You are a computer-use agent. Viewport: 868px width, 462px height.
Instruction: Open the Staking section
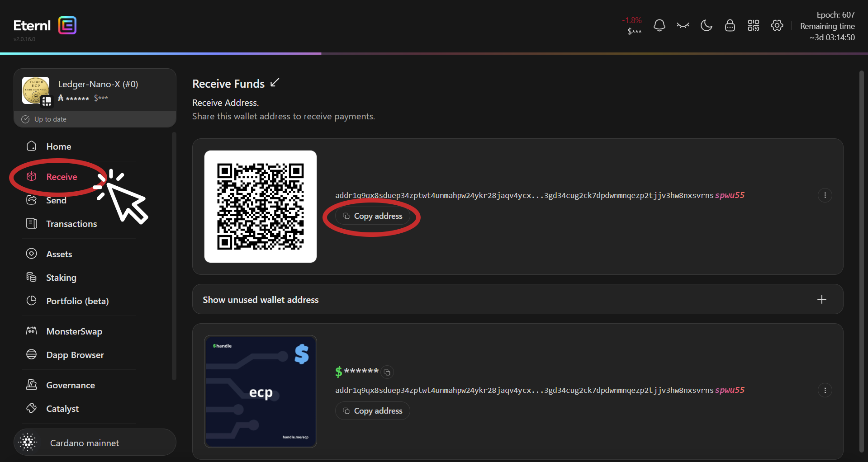[x=61, y=278]
